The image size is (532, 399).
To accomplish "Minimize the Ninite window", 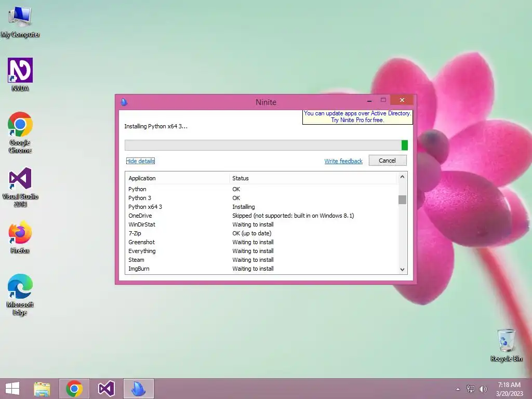I will pyautogui.click(x=369, y=100).
